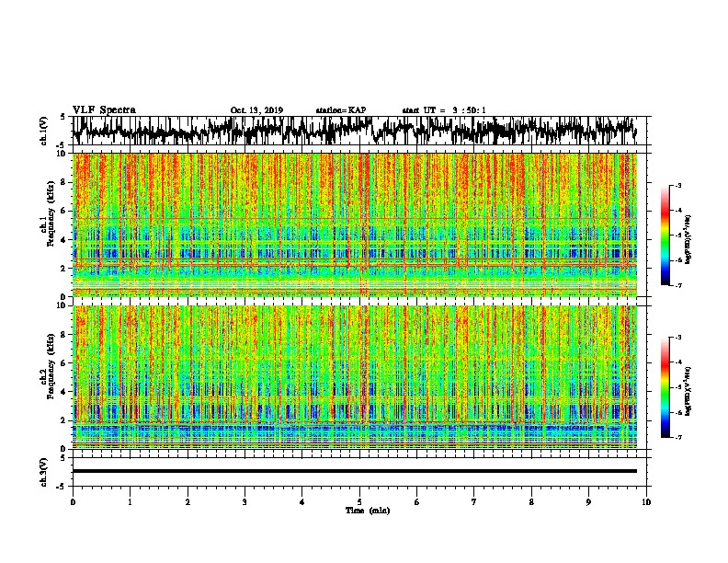Click the "4" kHz tick of ch.1 spectrogram

click(x=64, y=240)
